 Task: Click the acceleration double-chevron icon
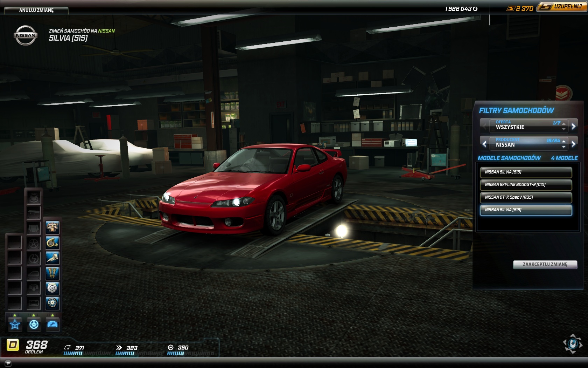tap(119, 348)
